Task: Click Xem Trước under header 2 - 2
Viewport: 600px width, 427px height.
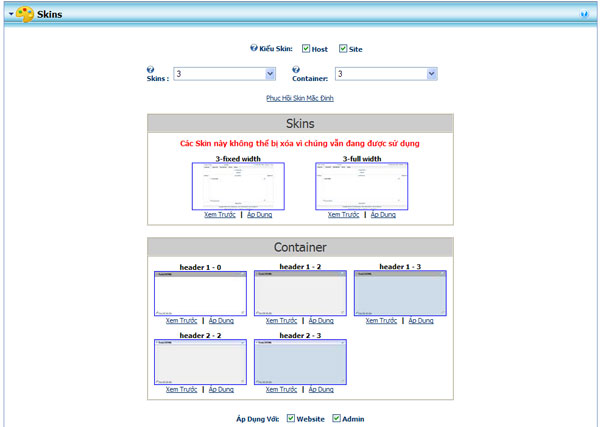Action: coord(181,390)
